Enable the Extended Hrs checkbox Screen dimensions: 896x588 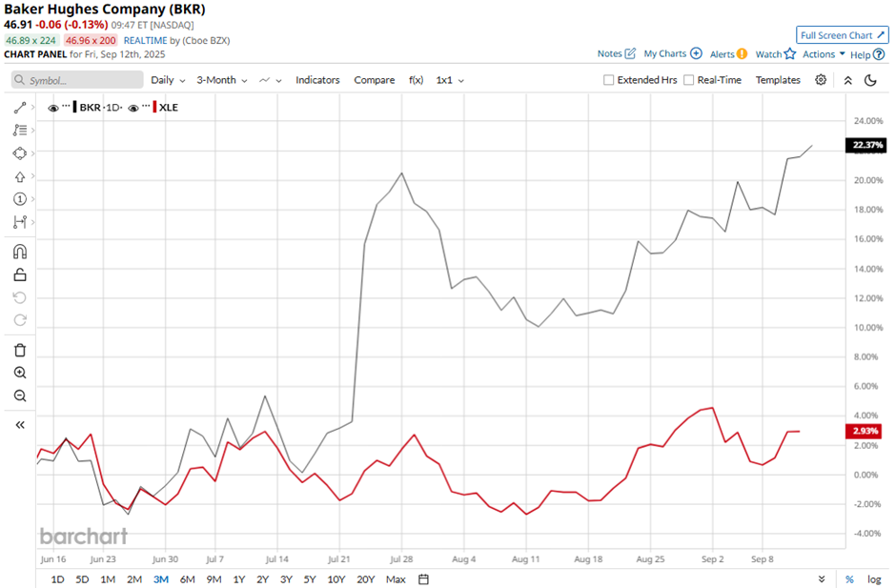(x=608, y=80)
